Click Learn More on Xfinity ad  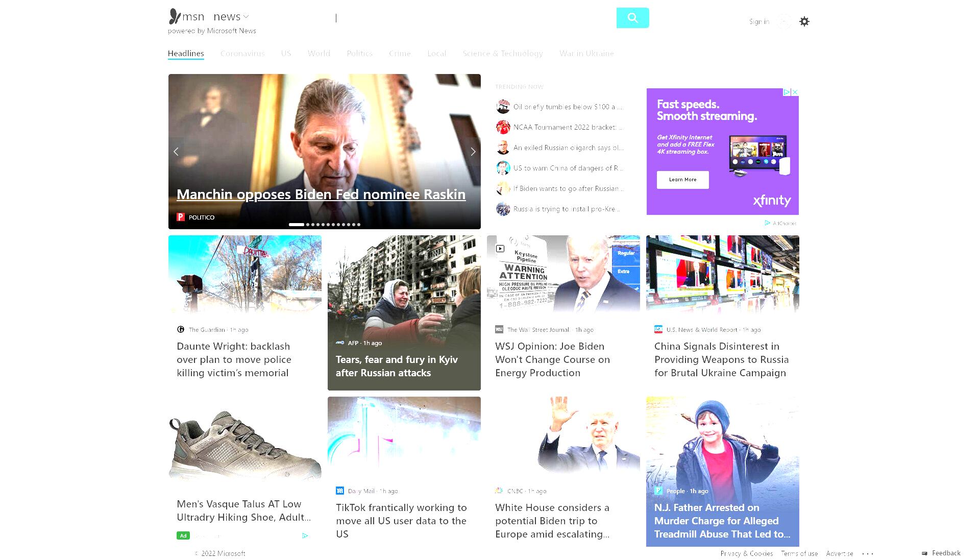point(683,180)
